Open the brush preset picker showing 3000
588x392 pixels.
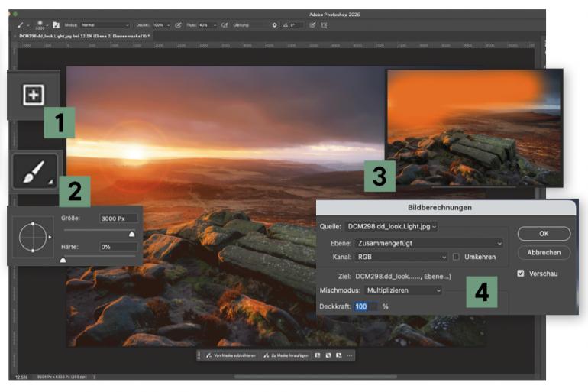[40, 25]
